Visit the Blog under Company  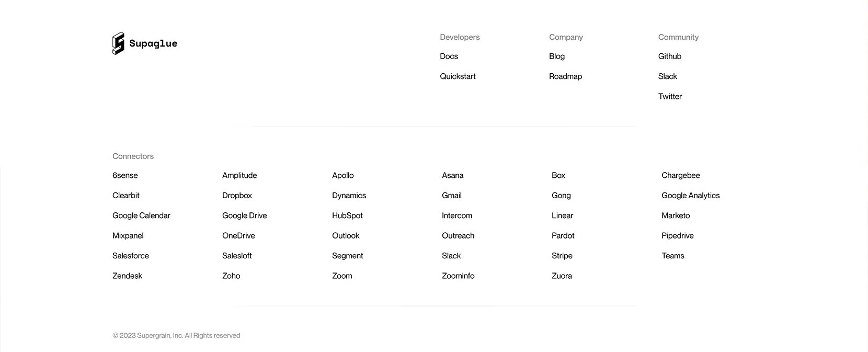[x=557, y=56]
